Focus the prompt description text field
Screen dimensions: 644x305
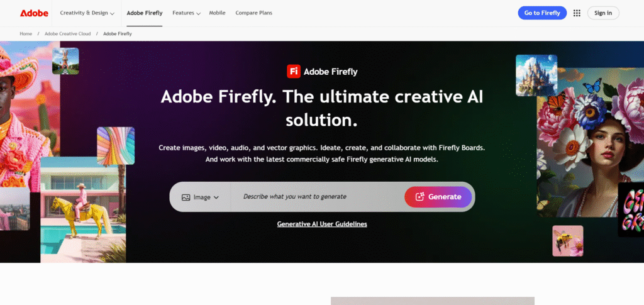318,197
